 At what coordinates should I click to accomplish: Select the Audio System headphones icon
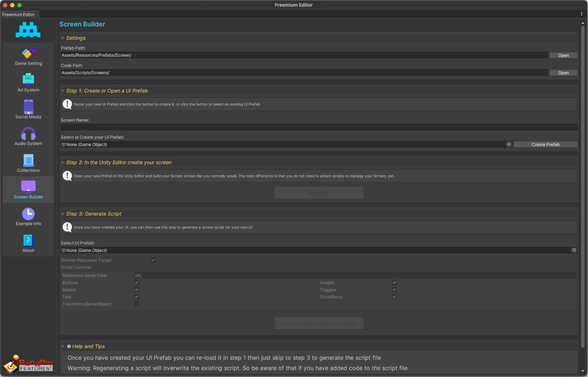(28, 133)
